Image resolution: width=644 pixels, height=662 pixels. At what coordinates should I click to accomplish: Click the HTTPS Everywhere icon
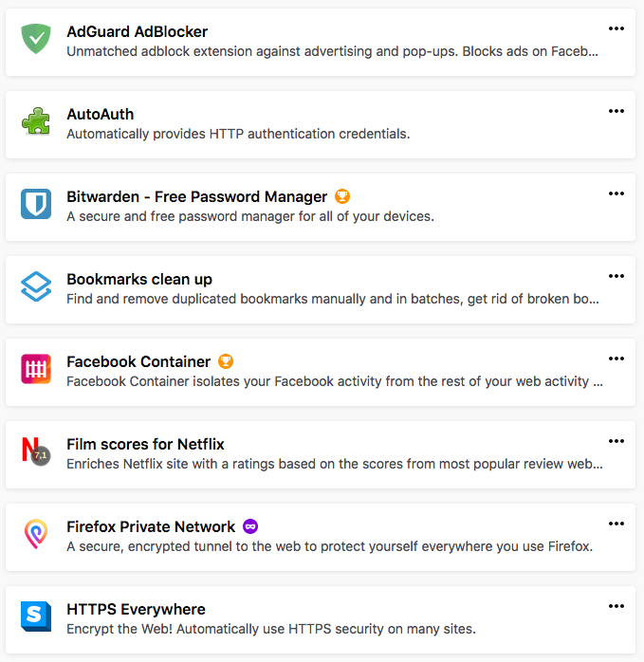36,616
